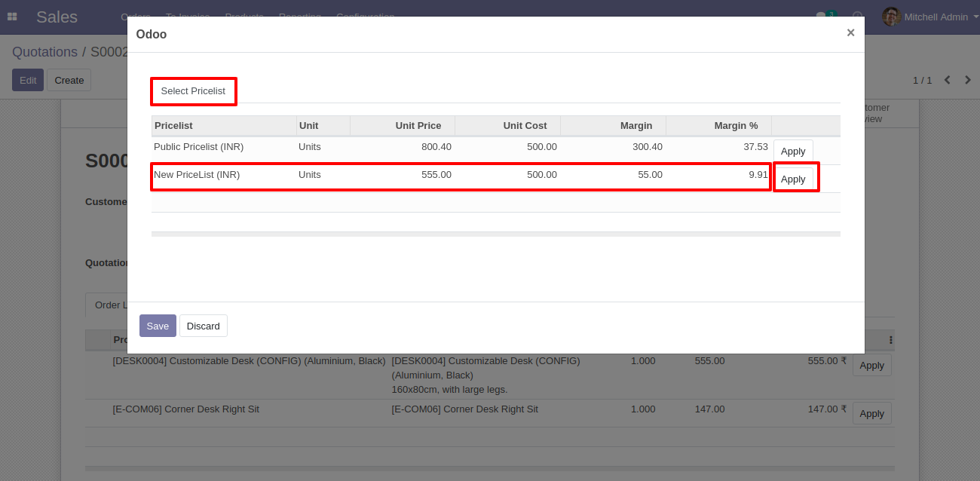Select Public Pricelist (INR) cell
The width and height of the screenshot is (980, 481).
[x=199, y=147]
